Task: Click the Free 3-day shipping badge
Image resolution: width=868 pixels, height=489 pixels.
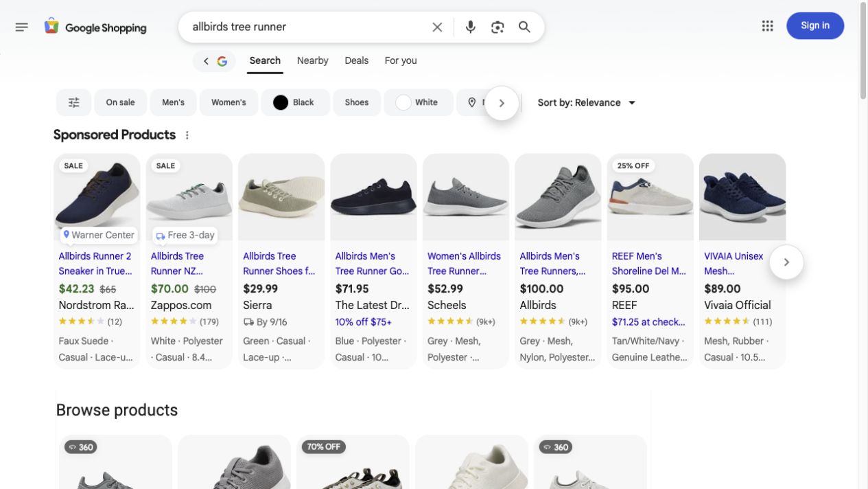Action: click(x=185, y=235)
